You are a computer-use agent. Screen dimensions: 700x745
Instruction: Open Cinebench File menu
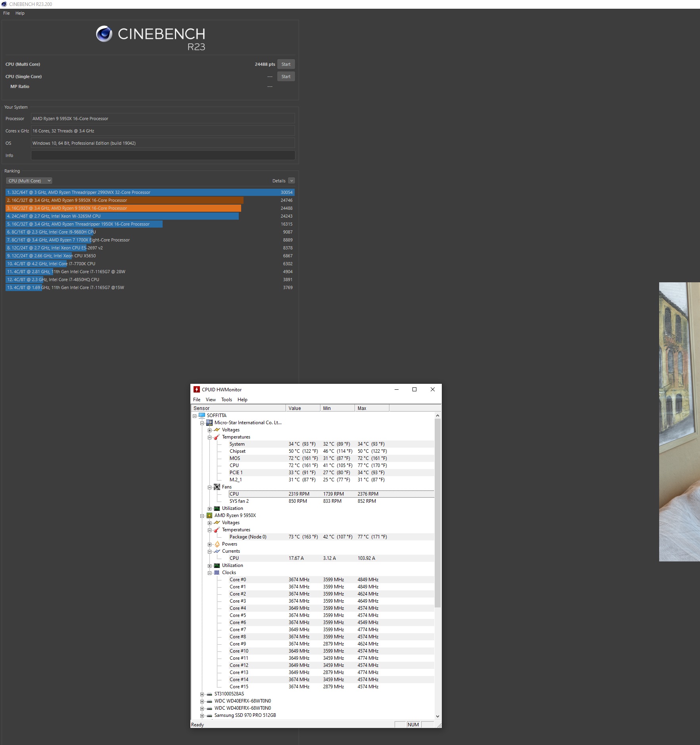(6, 13)
